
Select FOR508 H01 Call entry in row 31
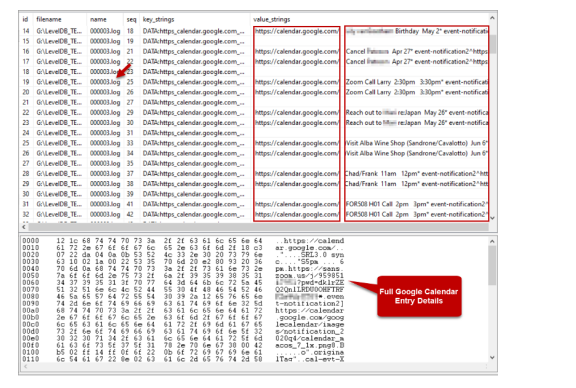(417, 204)
